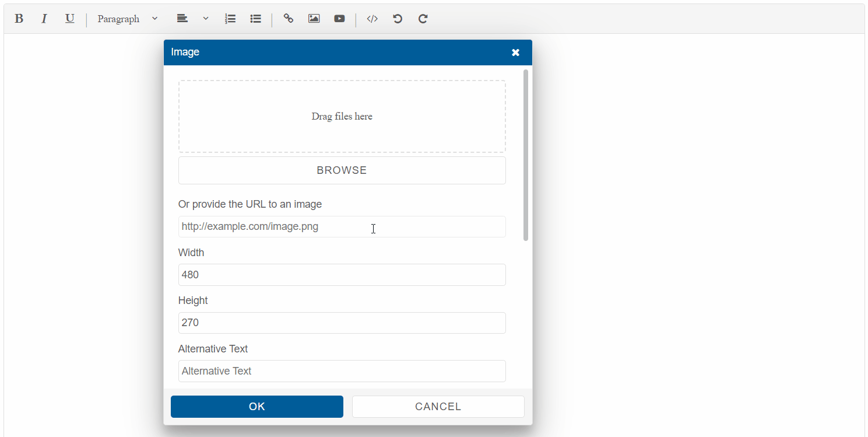The image size is (868, 437).
Task: Focus the Height field showing 270
Action: click(342, 323)
